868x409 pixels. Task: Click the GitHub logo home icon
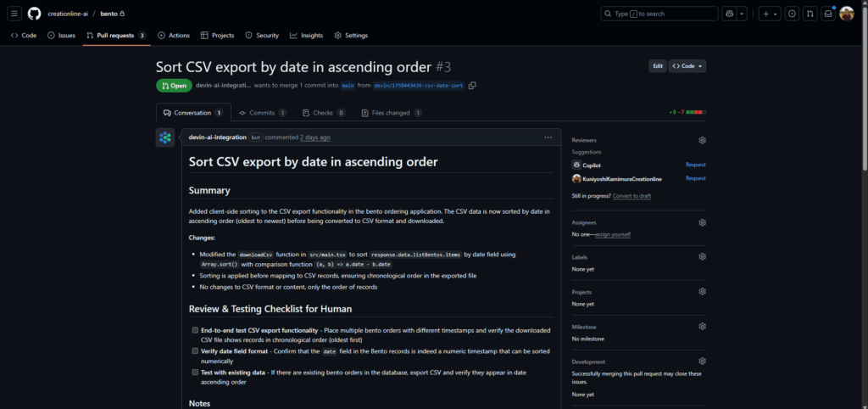[34, 14]
